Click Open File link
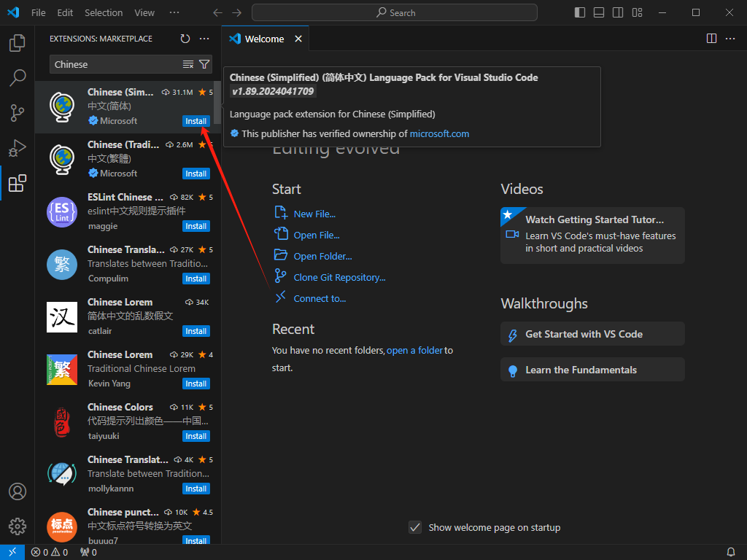This screenshot has width=747, height=560. [x=317, y=236]
